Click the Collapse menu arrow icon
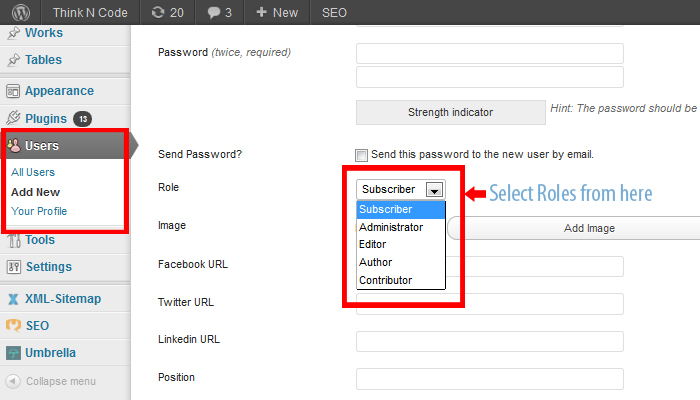The width and height of the screenshot is (700, 400). [13, 381]
